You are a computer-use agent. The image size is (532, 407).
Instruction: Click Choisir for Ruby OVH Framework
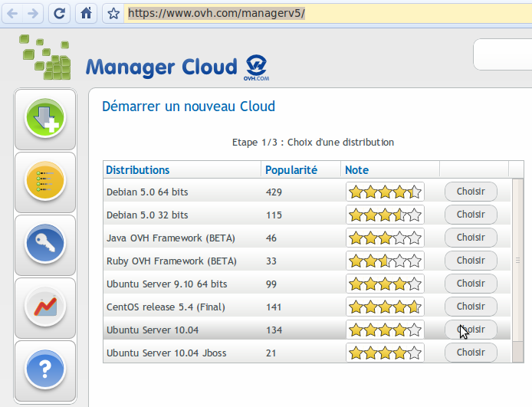471,261
